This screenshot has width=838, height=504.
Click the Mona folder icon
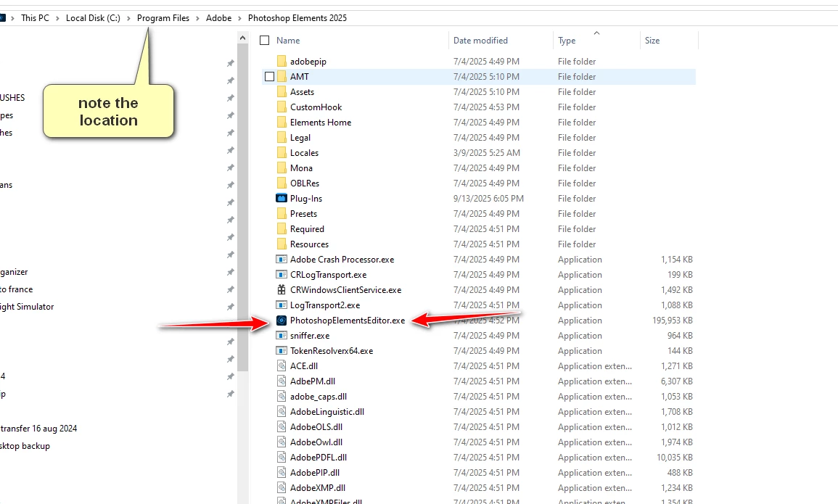pos(282,168)
